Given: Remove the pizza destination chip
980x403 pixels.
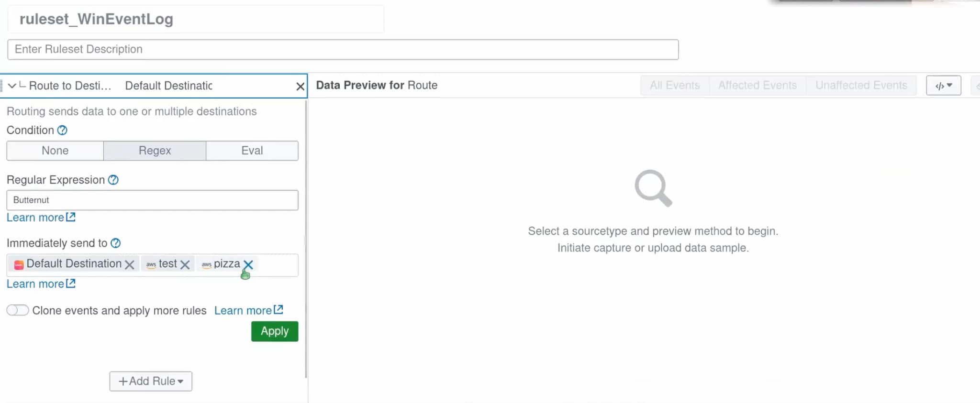Looking at the screenshot, I should click(x=248, y=264).
